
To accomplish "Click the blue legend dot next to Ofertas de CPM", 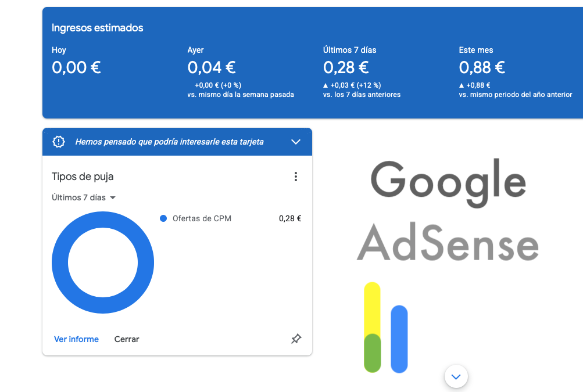I will tap(163, 218).
